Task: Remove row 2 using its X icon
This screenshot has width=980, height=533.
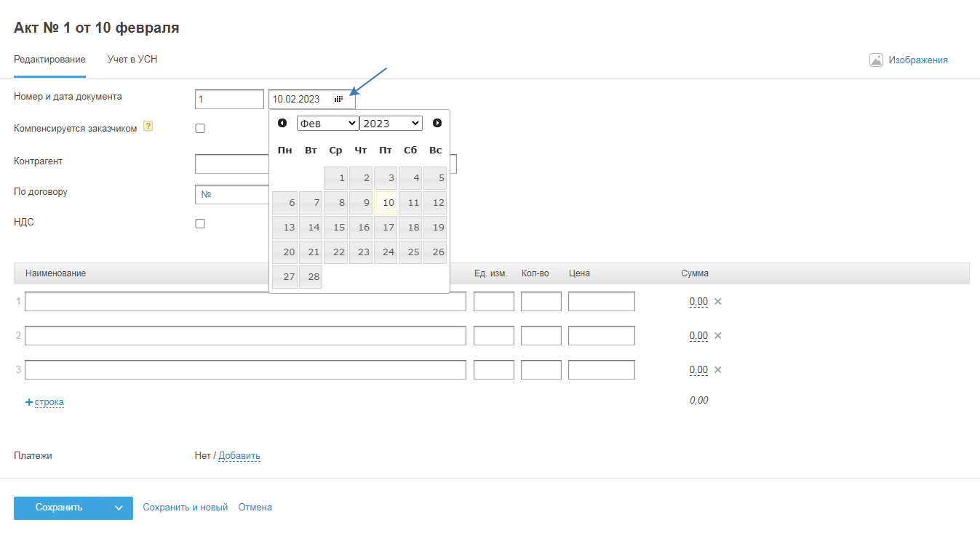Action: [717, 335]
